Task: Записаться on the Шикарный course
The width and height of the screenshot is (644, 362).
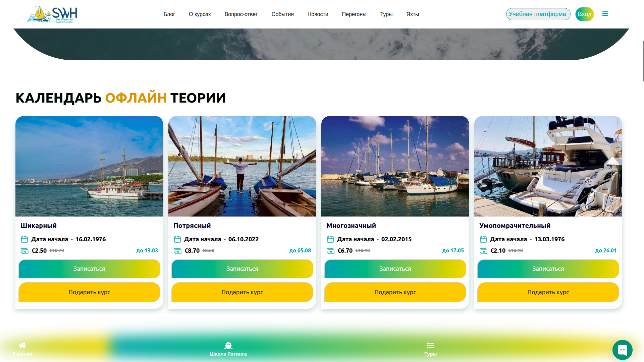Action: pos(89,269)
